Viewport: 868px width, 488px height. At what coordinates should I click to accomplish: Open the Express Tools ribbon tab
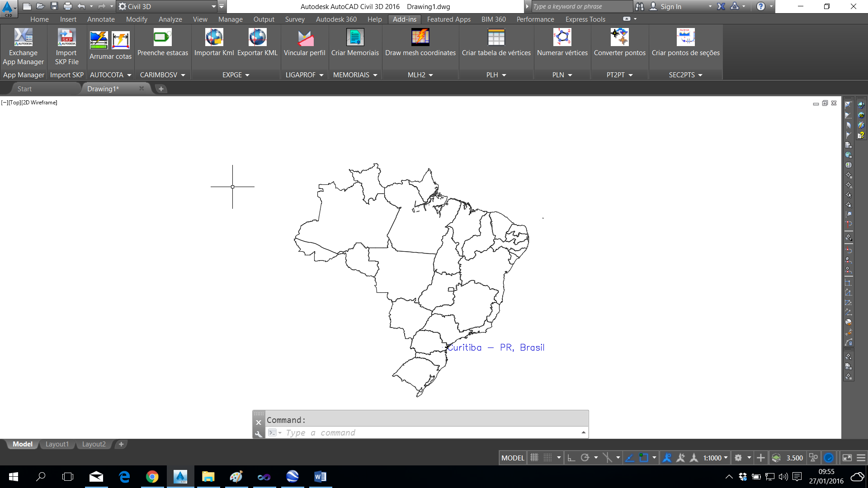585,19
